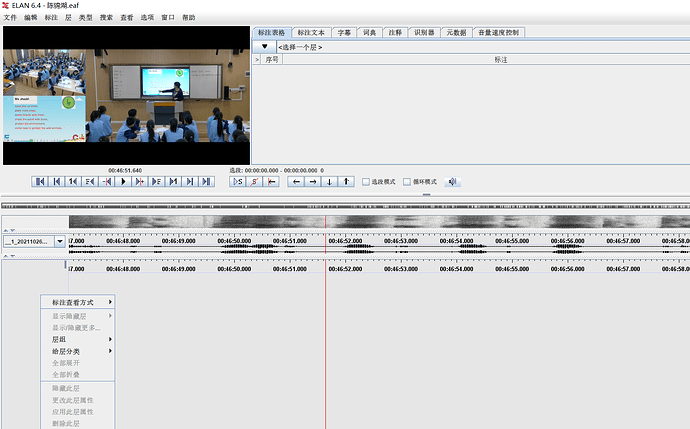Go to previous scroll view button
690x429 pixels.
pos(56,181)
